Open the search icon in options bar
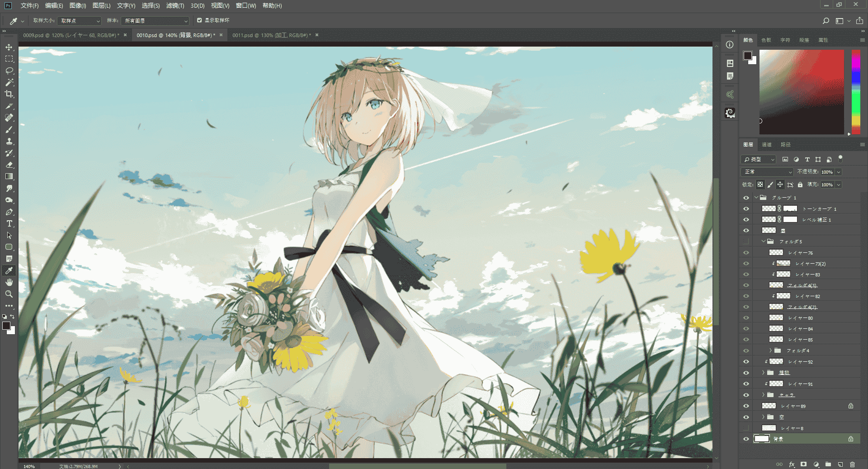 [x=826, y=21]
